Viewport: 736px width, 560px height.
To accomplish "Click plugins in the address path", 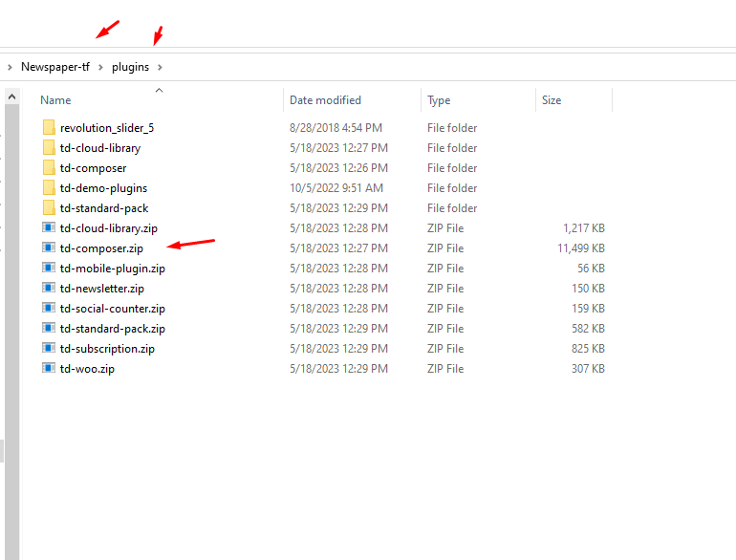I will coord(130,67).
